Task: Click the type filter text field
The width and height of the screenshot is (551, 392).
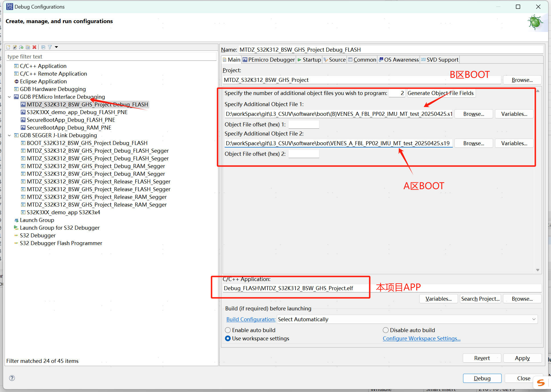Action: pyautogui.click(x=111, y=56)
